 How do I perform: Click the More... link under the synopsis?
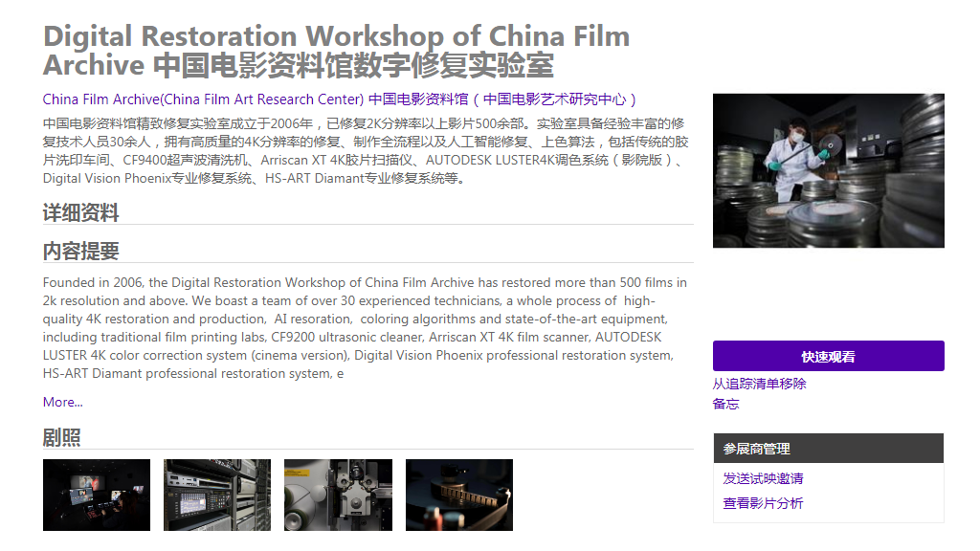click(62, 403)
